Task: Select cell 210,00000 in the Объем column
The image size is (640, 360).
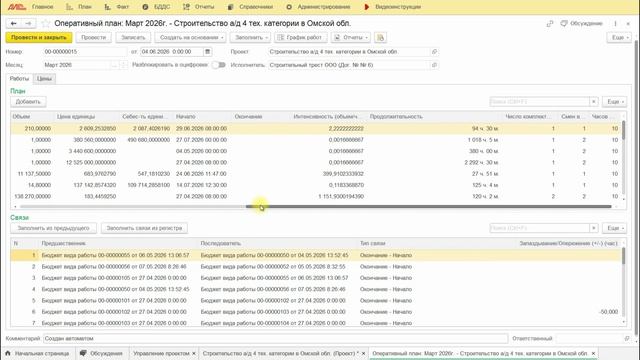Action: tap(32, 128)
